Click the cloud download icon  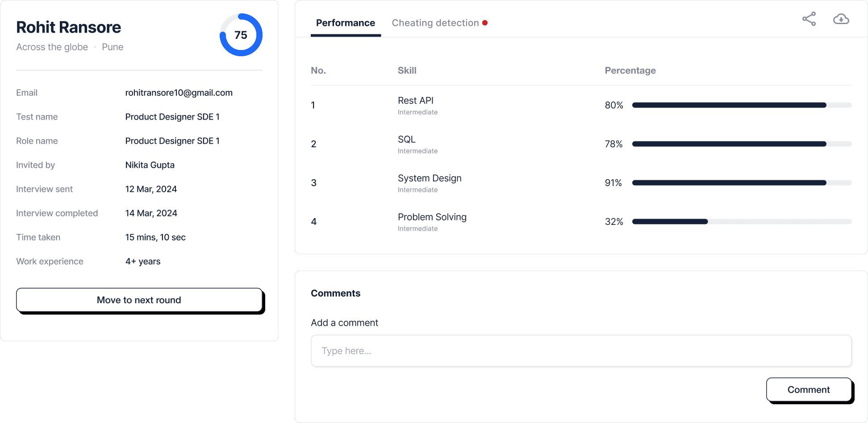841,19
